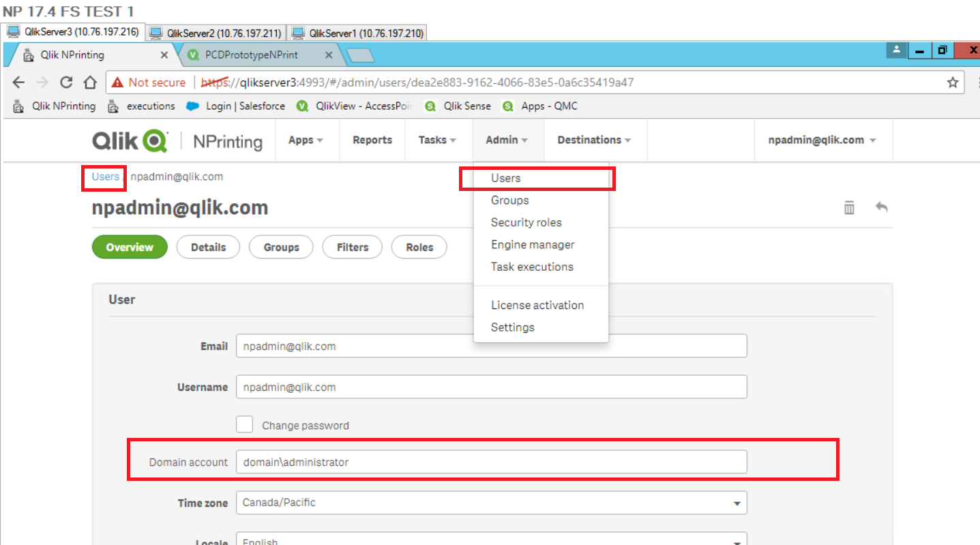Viewport: 980px width, 545px height.
Task: Click the back arrow icon beside trash
Action: (882, 207)
